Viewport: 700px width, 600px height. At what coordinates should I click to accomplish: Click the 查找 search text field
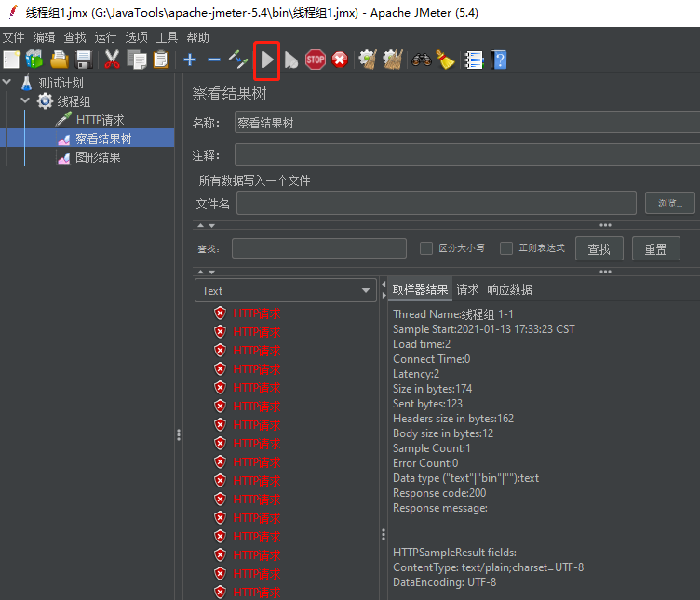(x=318, y=248)
